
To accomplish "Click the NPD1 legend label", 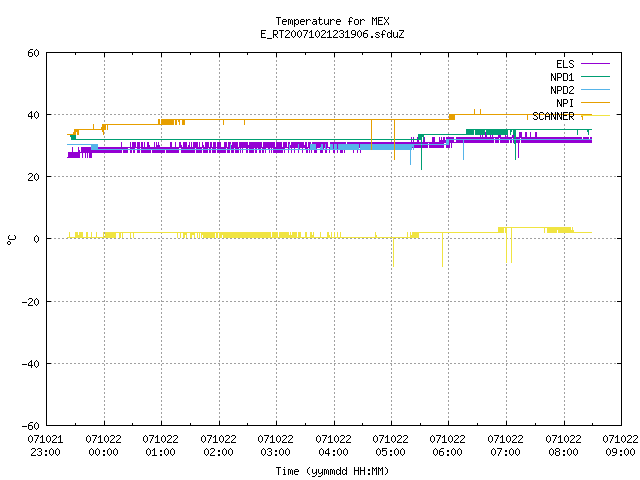I will pyautogui.click(x=562, y=77).
